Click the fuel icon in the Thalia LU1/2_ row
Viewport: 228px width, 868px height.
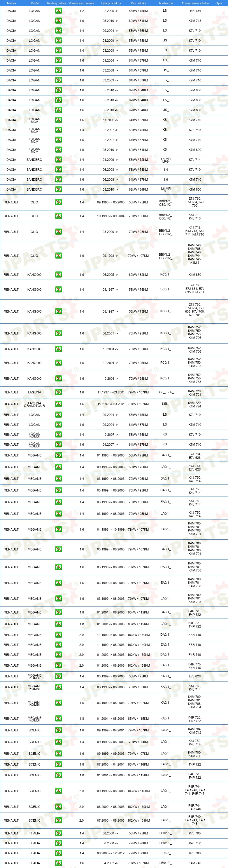point(58,853)
